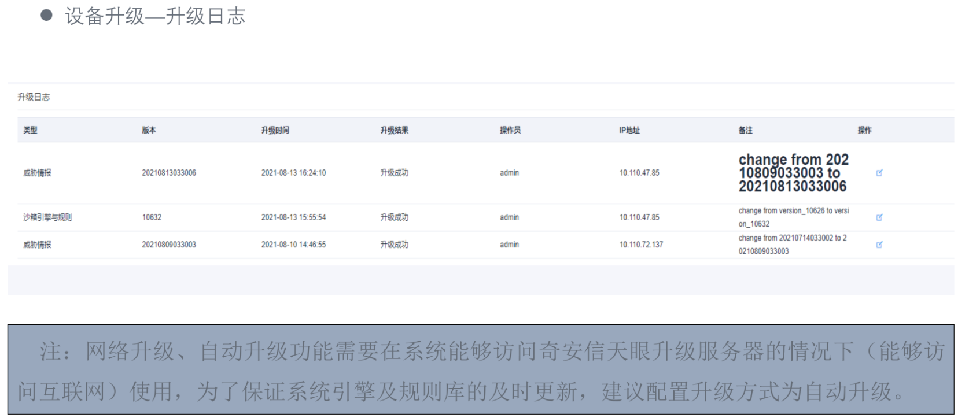Image resolution: width=980 pixels, height=418 pixels.
Task: Click edit icon in 沙箱引擎与规则 row
Action: pyautogui.click(x=879, y=217)
